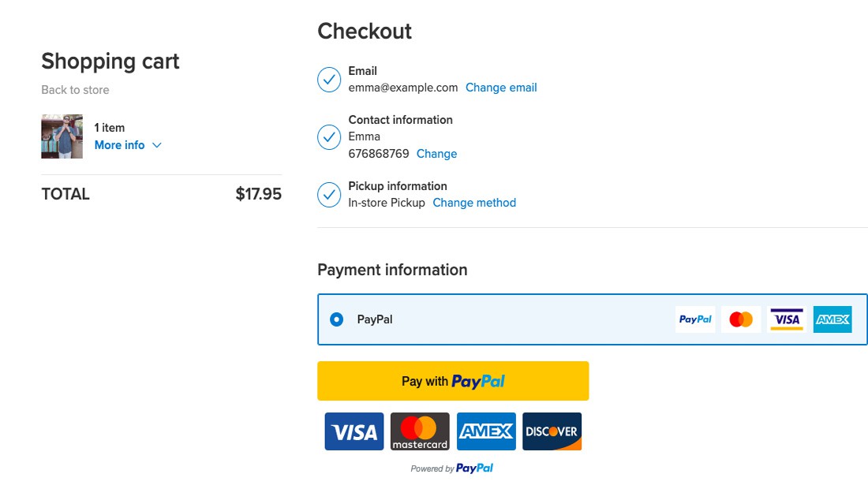The image size is (868, 489).
Task: Select the PayPal radio button
Action: 337,319
